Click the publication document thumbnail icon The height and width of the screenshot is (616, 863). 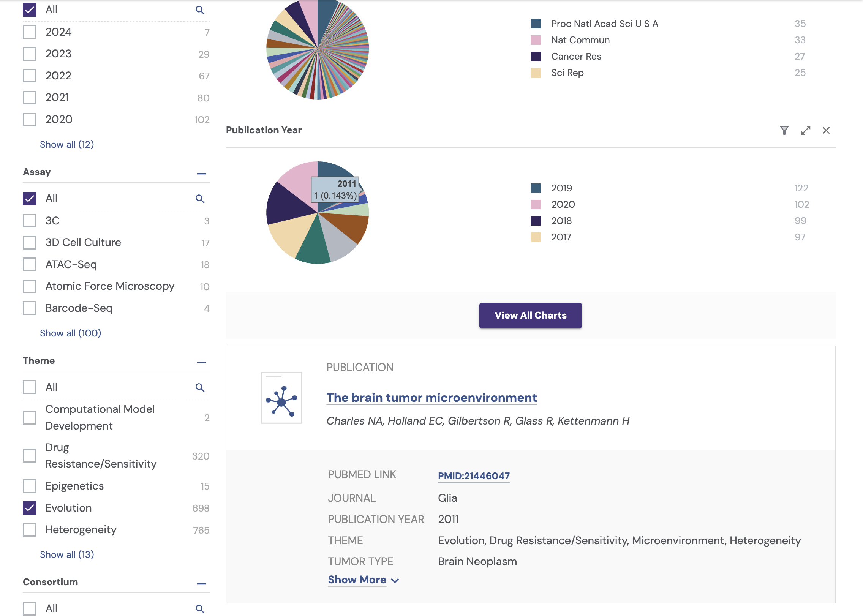pos(281,398)
